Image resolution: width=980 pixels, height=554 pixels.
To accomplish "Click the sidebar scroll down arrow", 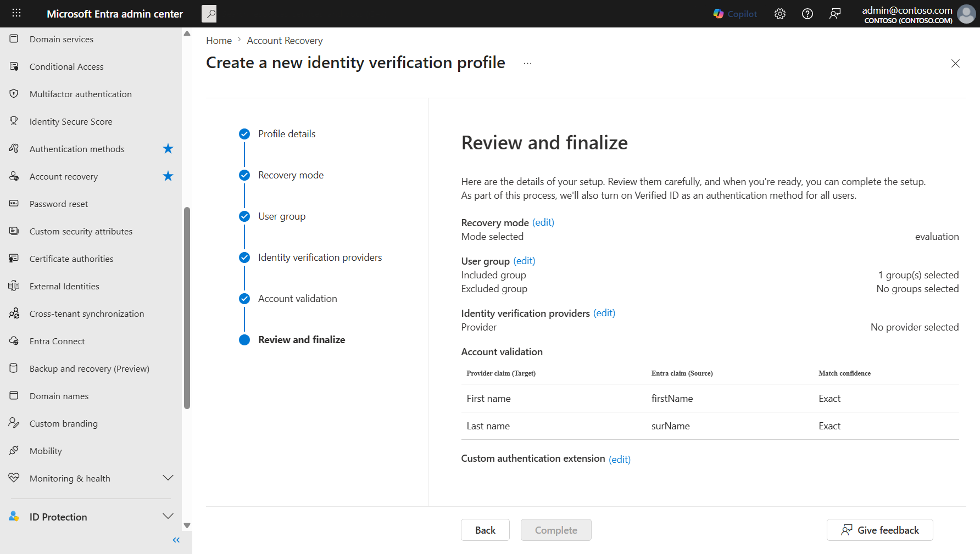I will (187, 525).
